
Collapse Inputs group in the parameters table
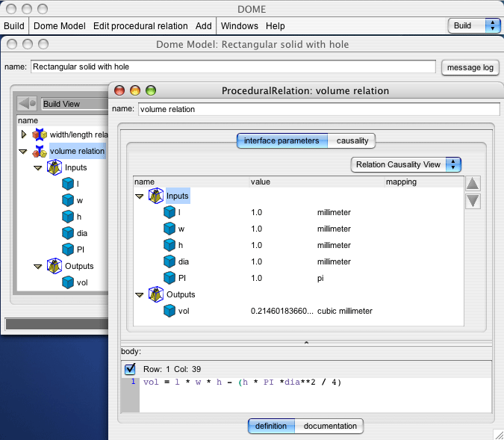tap(139, 196)
